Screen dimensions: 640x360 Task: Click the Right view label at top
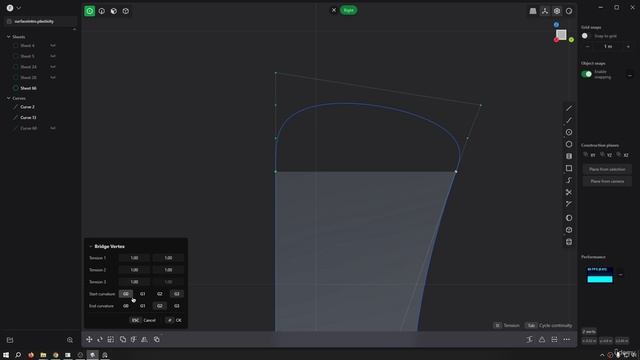click(348, 10)
